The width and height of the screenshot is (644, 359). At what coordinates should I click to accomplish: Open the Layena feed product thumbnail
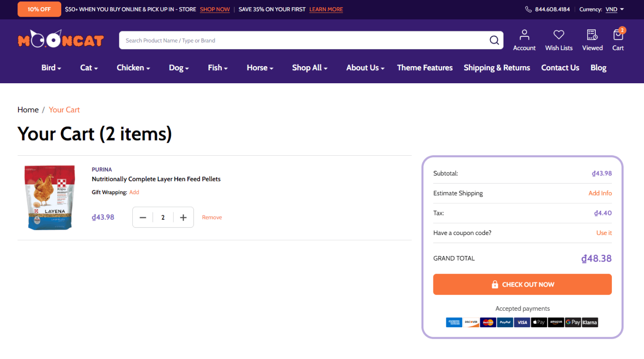(x=49, y=197)
